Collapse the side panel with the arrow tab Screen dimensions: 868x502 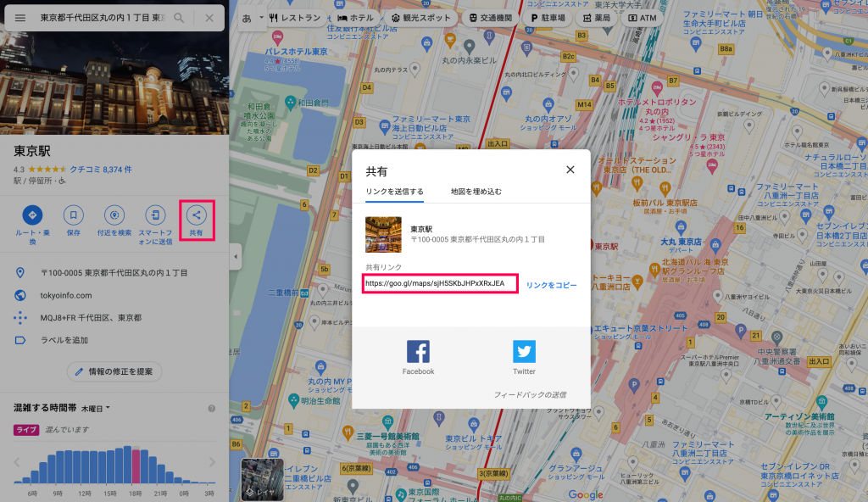[x=236, y=257]
